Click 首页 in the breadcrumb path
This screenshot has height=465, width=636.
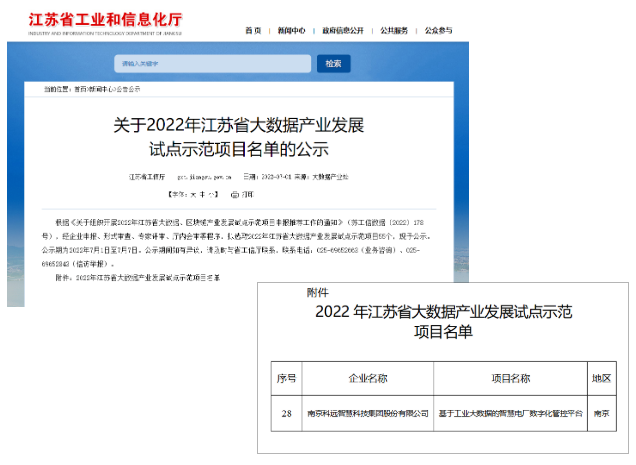click(78, 90)
